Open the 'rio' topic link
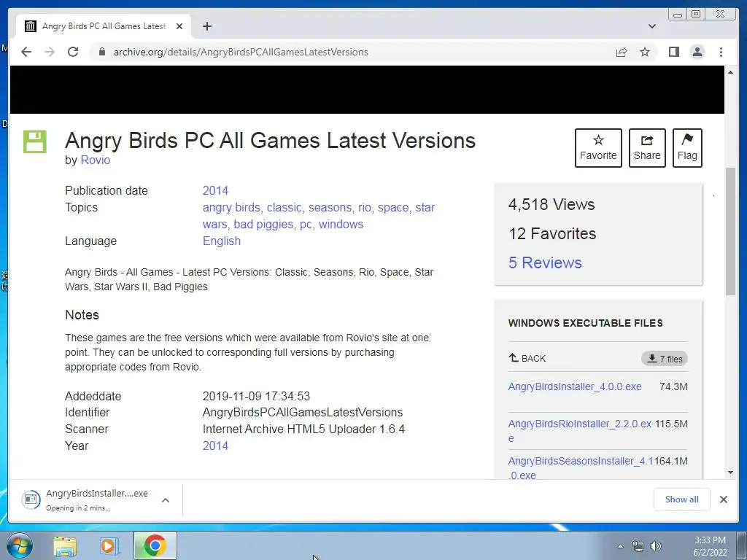747x560 pixels. point(365,208)
